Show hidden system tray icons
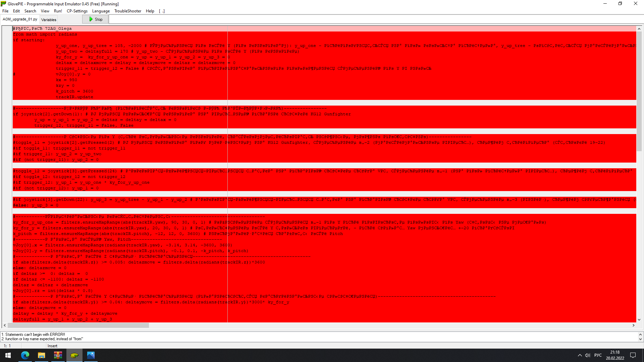The width and height of the screenshot is (644, 362). point(580,355)
